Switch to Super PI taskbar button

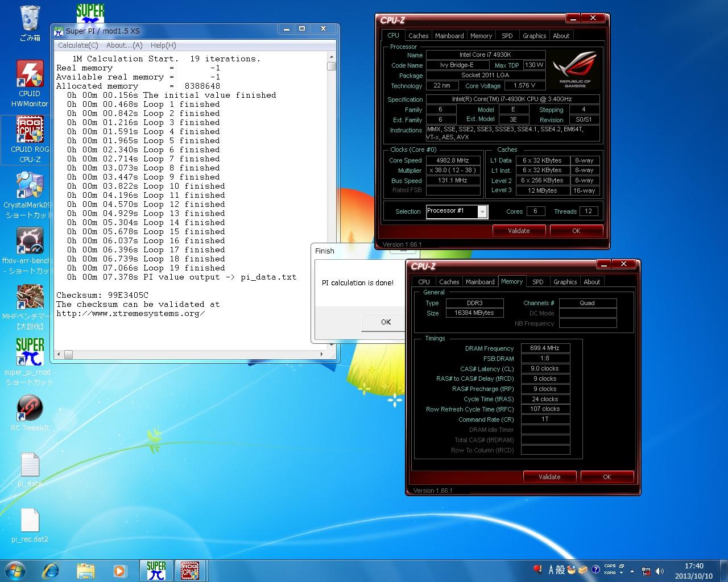pos(156,570)
